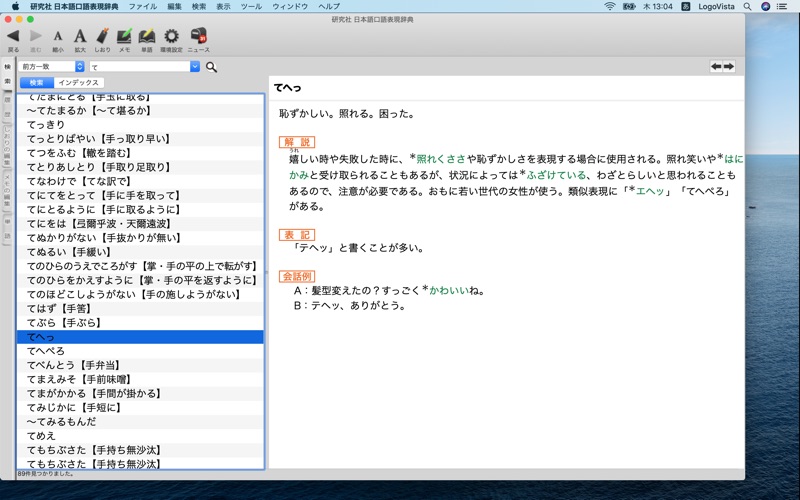
Task: Select the てべんとう【手弁当】 entry
Action: coord(140,365)
